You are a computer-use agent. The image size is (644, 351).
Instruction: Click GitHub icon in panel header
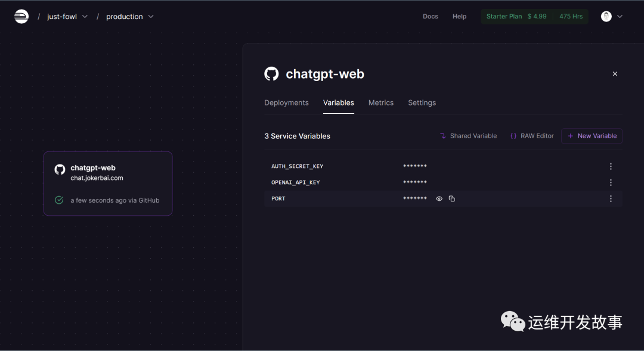[x=271, y=74]
